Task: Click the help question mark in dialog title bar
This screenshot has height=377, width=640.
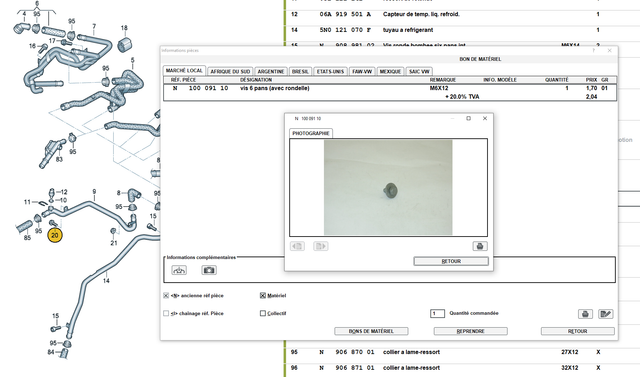Action: click(x=593, y=51)
